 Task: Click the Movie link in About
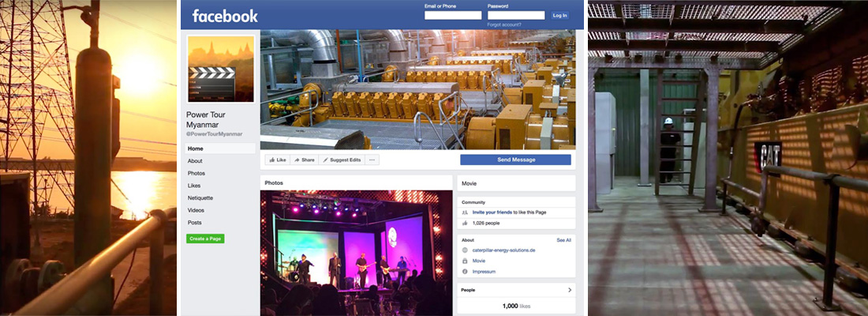point(479,261)
